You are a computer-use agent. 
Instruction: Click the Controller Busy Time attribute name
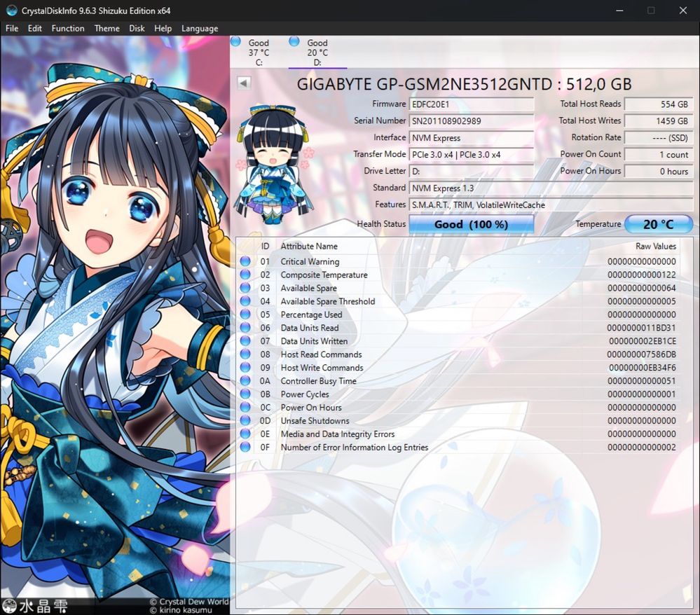(318, 380)
